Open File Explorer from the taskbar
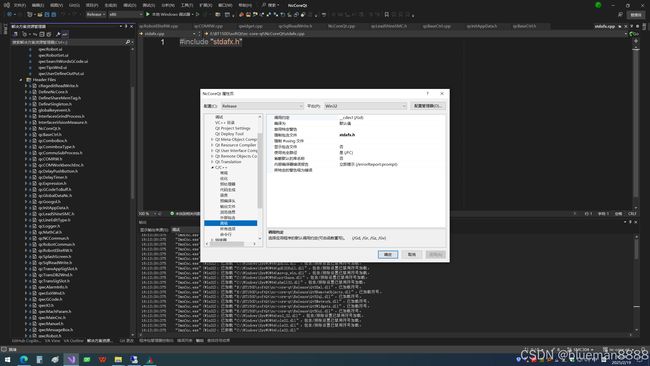Screen dimensions: 650x366 [118, 359]
